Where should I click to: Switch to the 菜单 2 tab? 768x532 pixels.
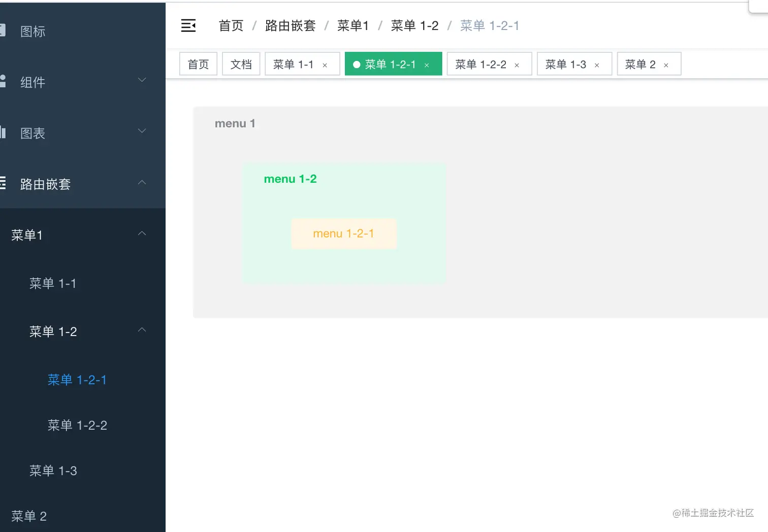(649, 64)
